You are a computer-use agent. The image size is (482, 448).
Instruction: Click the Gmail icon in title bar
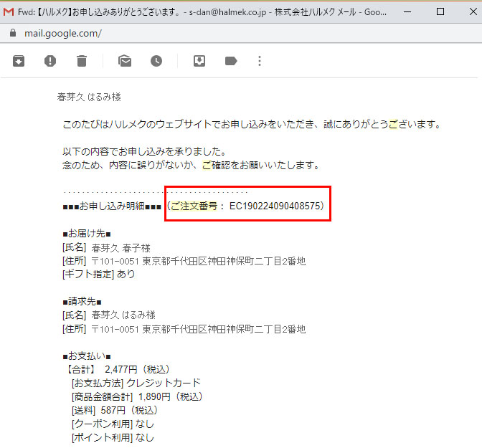[9, 11]
